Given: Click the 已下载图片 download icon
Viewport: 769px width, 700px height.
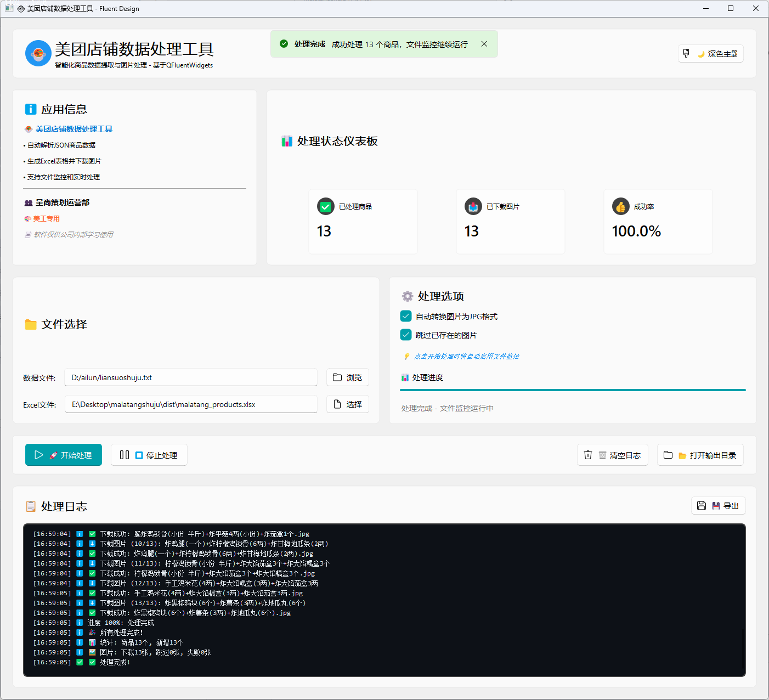Looking at the screenshot, I should (x=473, y=206).
